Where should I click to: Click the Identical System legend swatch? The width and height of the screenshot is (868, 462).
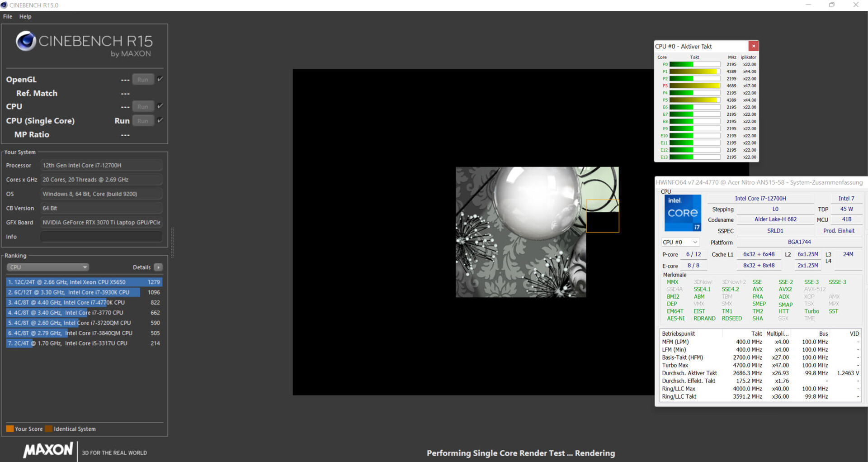(x=49, y=429)
